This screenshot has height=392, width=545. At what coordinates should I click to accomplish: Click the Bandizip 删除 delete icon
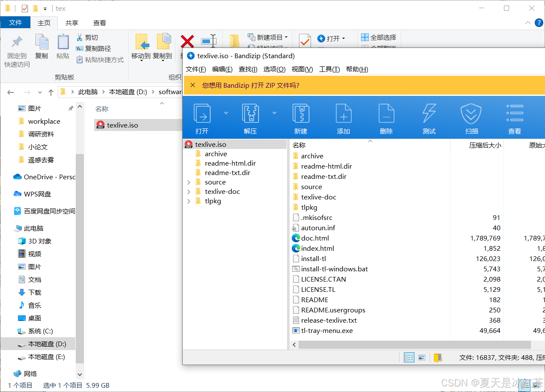(x=386, y=113)
